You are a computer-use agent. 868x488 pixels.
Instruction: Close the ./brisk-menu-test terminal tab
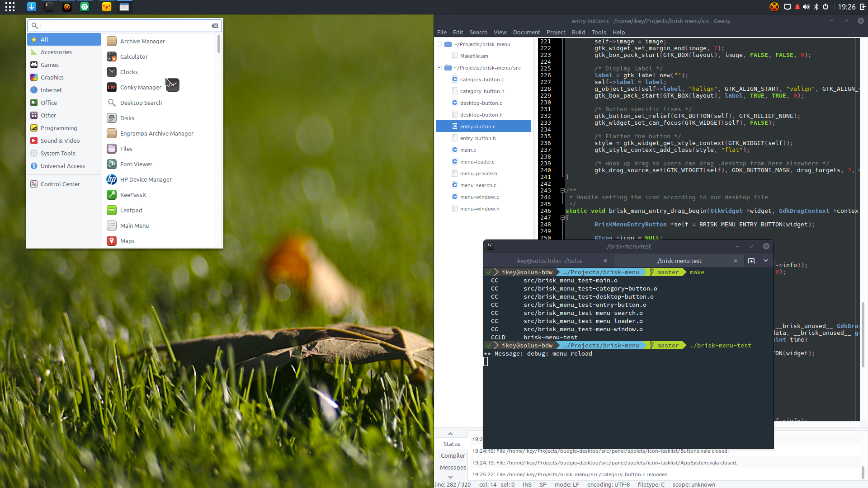coord(736,261)
